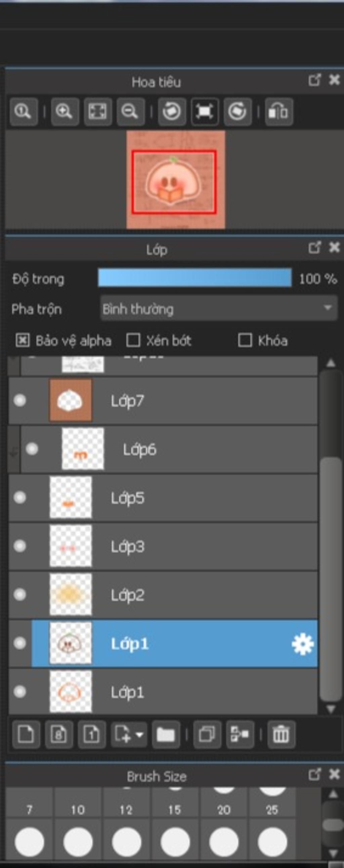Click the zoom in magnifier icon

coord(65,111)
